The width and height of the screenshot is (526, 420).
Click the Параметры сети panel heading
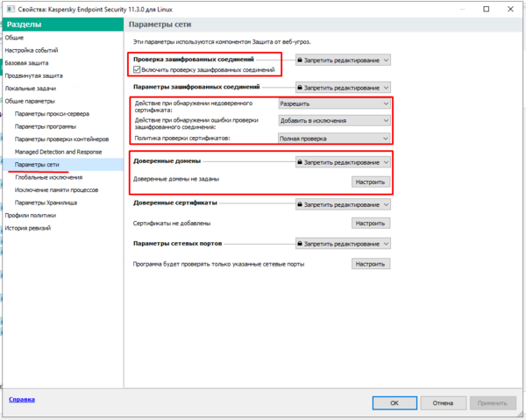click(x=160, y=25)
